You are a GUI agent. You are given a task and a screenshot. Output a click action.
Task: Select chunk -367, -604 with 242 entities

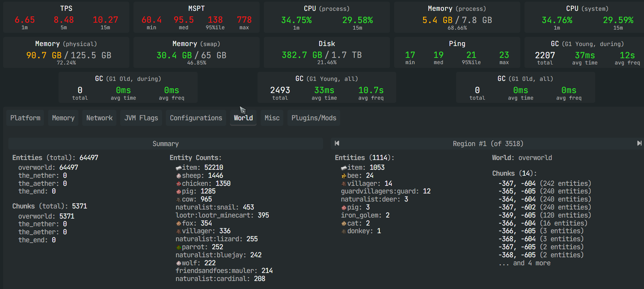point(544,183)
